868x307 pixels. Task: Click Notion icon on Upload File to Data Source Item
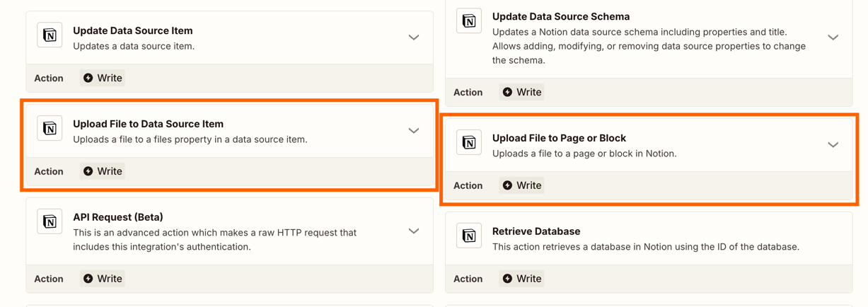[50, 129]
